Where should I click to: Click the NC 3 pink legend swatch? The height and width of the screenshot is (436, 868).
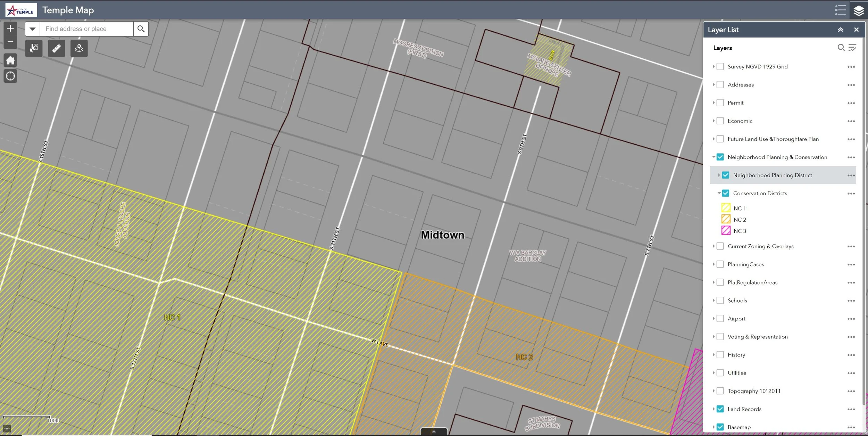[x=726, y=230]
